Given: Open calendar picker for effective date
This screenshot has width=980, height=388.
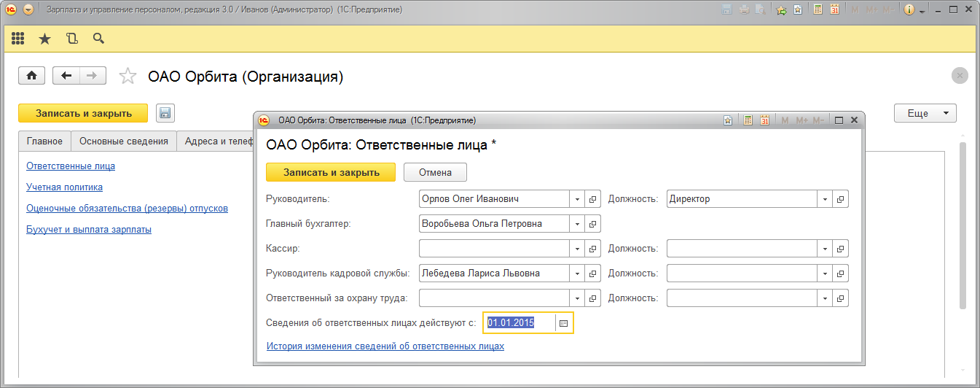Looking at the screenshot, I should point(564,323).
